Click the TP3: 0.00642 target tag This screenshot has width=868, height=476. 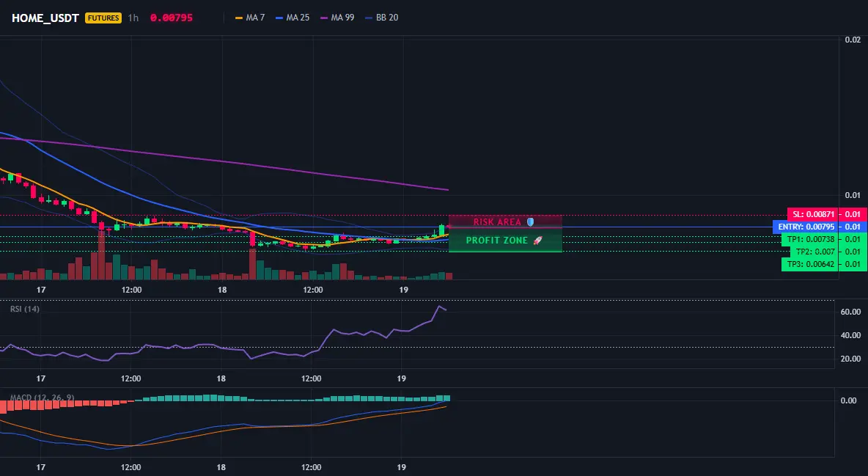(x=810, y=264)
